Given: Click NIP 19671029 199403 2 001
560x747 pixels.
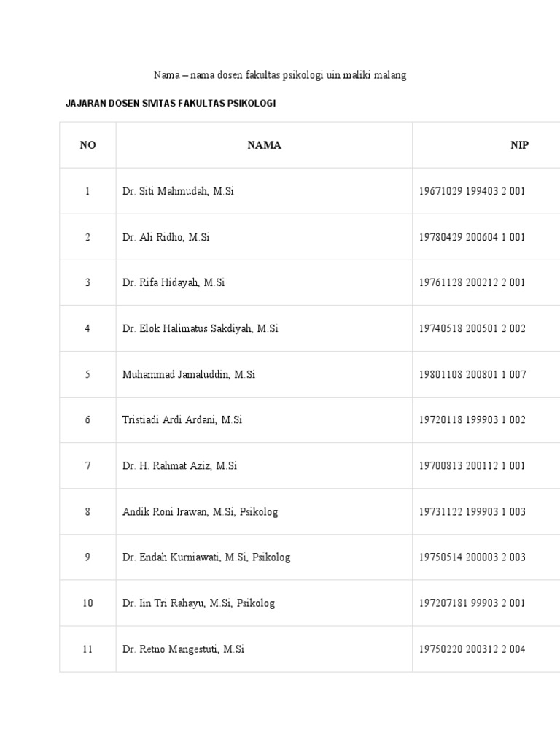Looking at the screenshot, I should click(x=472, y=191).
